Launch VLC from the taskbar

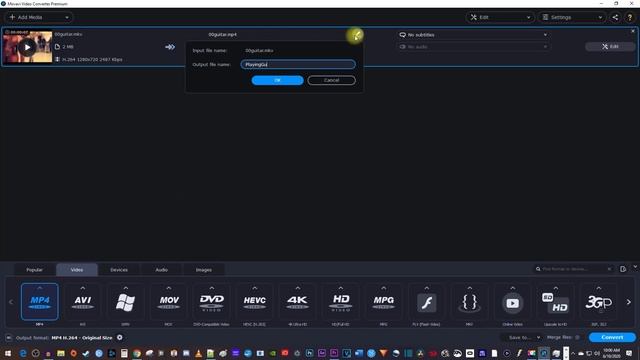[198, 353]
